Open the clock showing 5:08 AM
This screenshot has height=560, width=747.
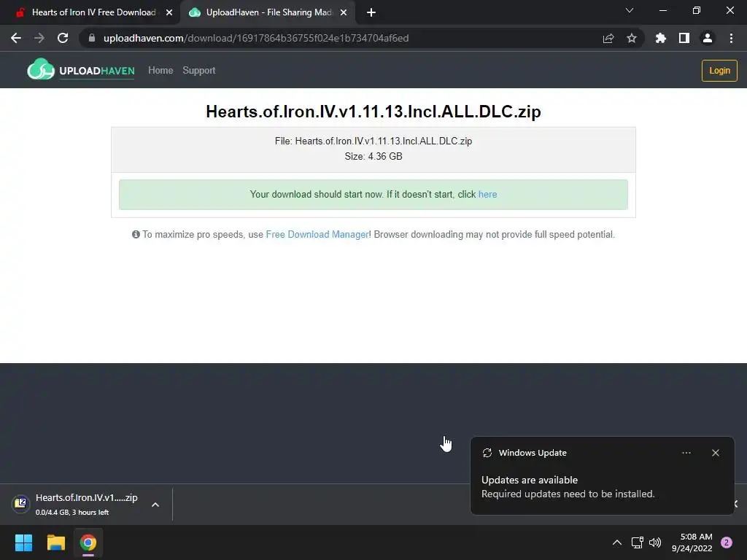(x=692, y=542)
